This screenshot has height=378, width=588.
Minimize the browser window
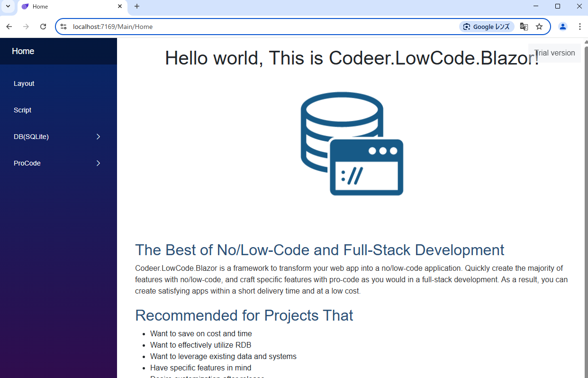(536, 6)
